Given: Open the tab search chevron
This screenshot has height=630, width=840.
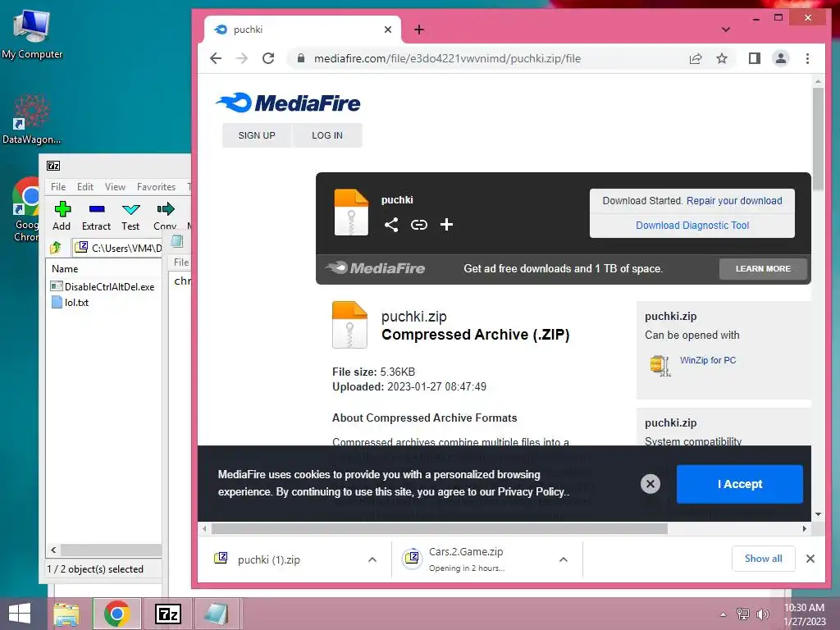Looking at the screenshot, I should pyautogui.click(x=725, y=30).
